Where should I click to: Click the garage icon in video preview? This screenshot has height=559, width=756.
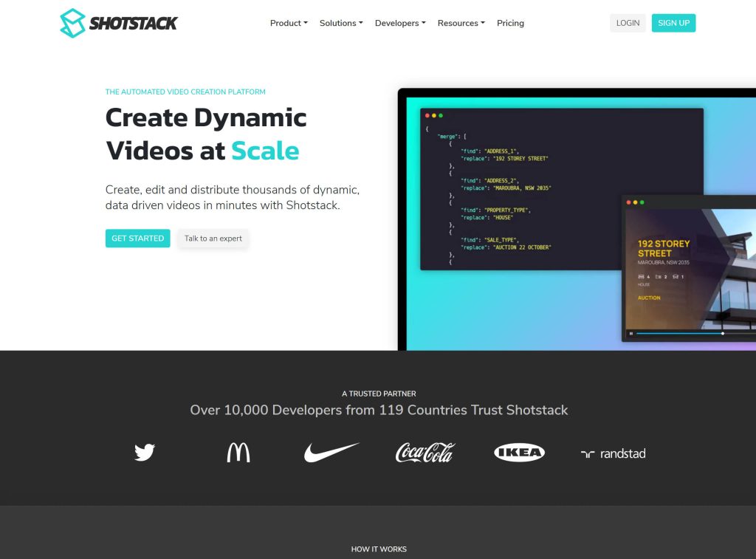[676, 277]
